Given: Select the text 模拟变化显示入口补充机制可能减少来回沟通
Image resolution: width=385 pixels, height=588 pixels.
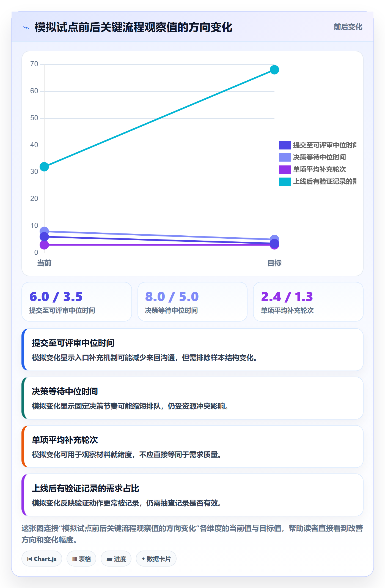Looking at the screenshot, I should (103, 358).
